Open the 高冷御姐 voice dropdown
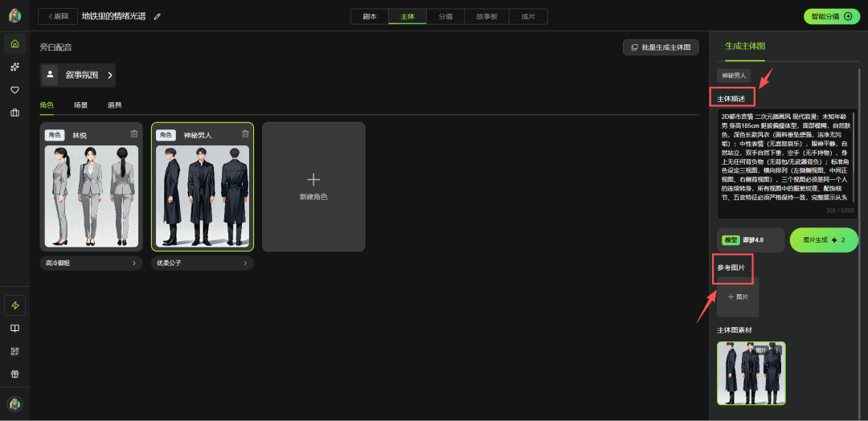This screenshot has height=421, width=868. click(x=91, y=263)
